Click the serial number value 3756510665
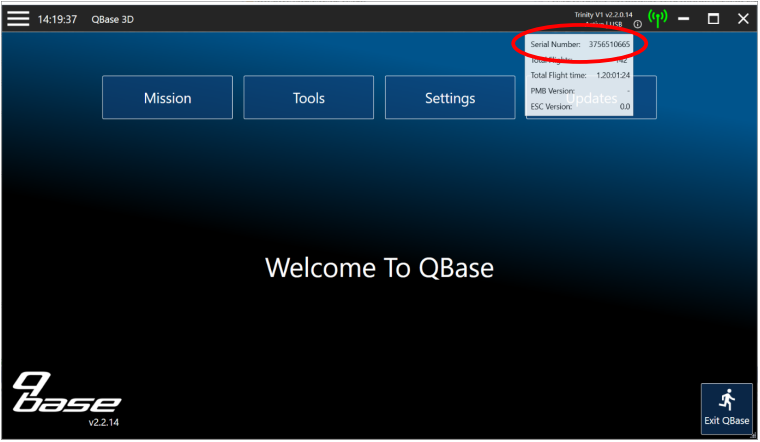Screen dimensions: 760x442 (x=609, y=44)
